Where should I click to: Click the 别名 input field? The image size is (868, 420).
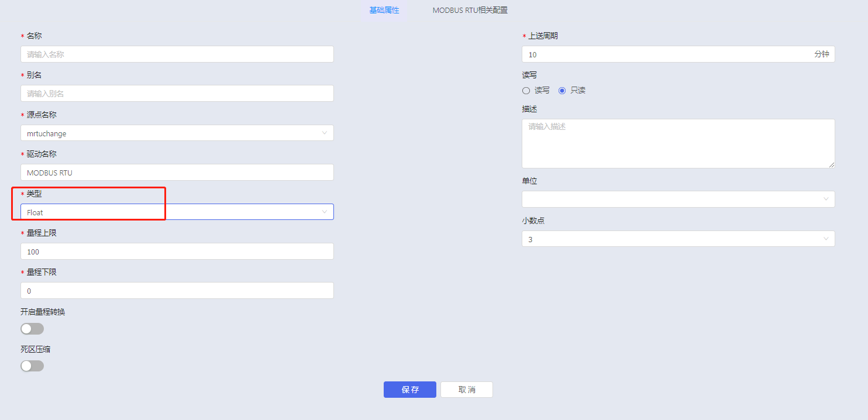click(177, 94)
